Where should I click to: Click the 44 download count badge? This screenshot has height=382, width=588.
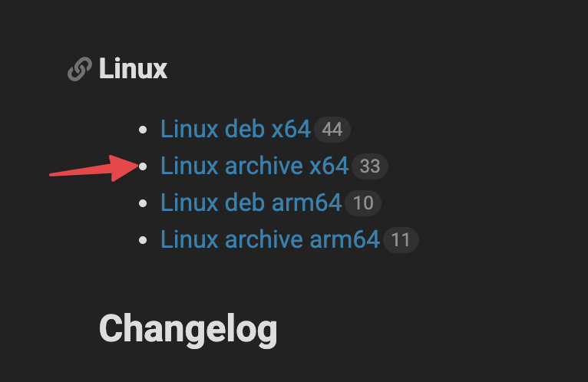click(x=332, y=130)
